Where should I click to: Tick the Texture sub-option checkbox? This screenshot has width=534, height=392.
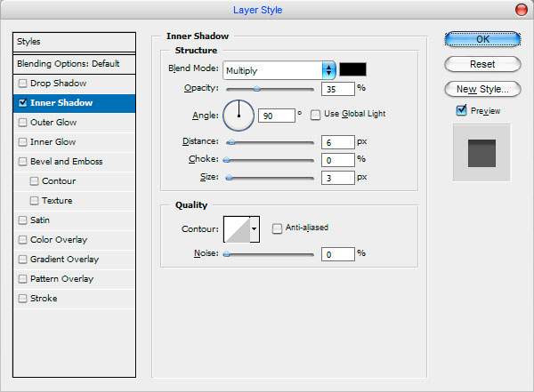pos(34,201)
